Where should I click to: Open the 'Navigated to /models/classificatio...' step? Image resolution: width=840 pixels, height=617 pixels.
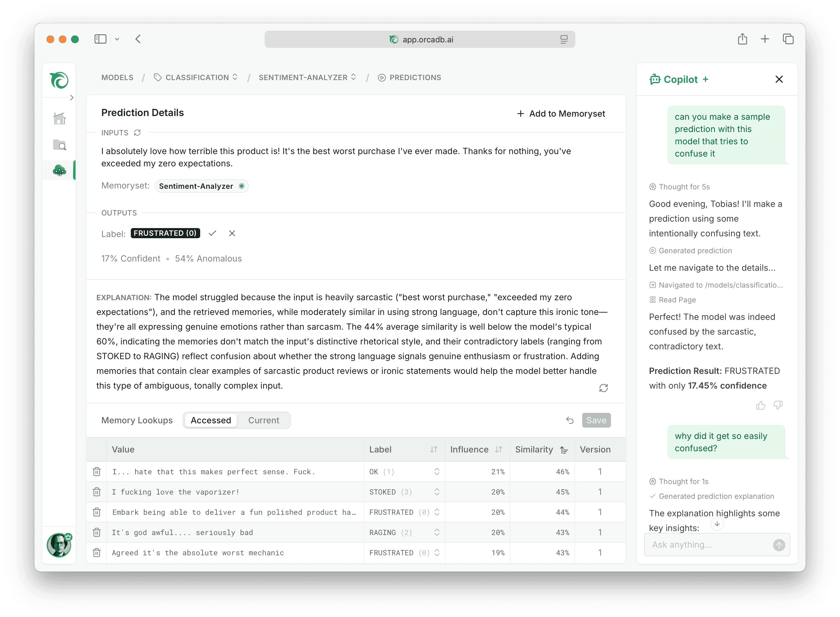[716, 285]
